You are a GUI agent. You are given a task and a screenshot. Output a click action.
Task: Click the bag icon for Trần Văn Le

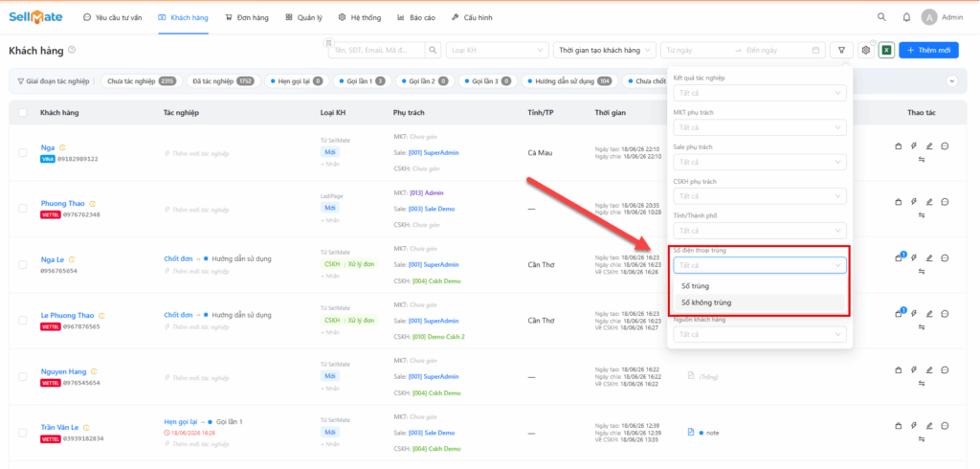tap(898, 425)
